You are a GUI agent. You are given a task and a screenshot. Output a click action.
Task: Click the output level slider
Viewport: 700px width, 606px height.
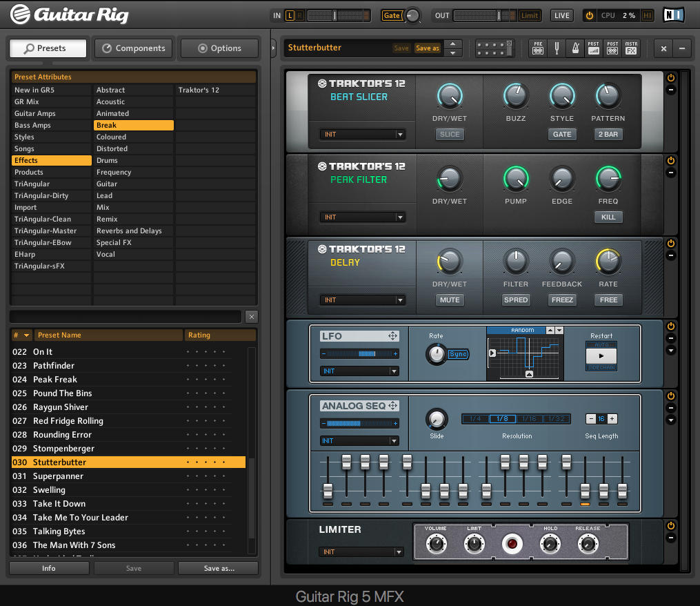coord(485,16)
